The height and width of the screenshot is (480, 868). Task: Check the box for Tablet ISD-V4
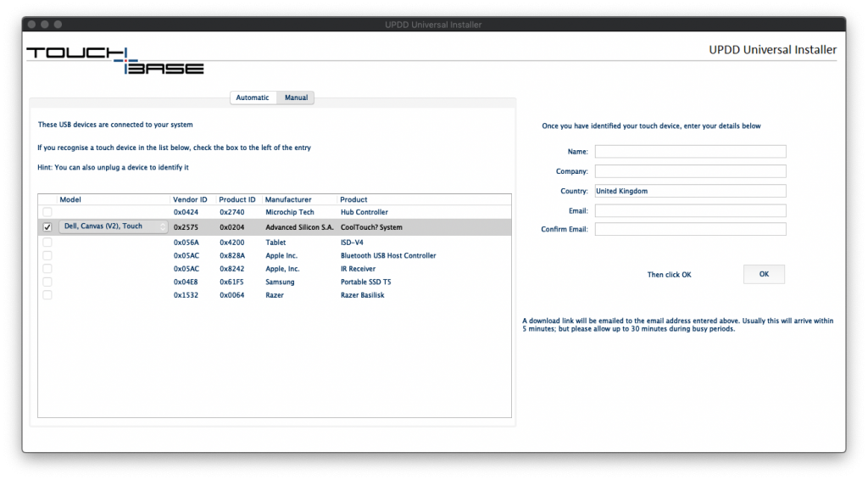47,243
